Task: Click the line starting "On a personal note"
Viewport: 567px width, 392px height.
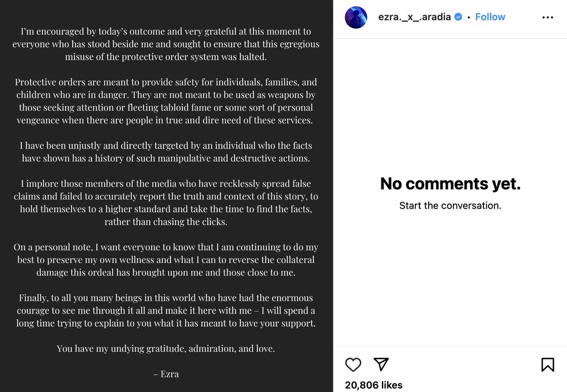Action: coord(166,247)
